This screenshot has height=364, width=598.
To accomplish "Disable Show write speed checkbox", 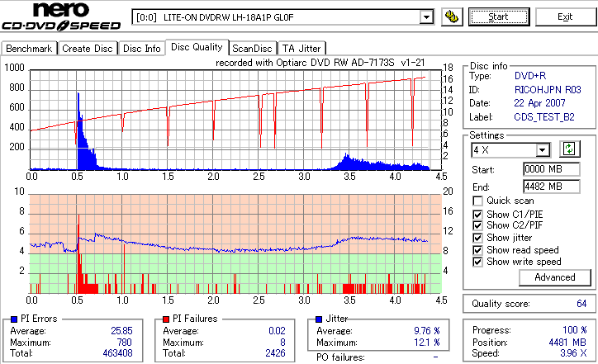I will point(477,262).
